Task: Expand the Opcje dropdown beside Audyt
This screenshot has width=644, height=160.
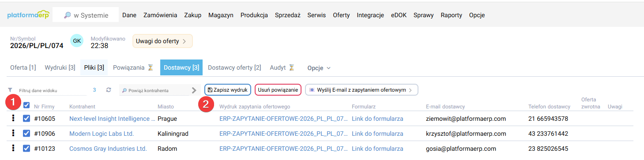Action: click(x=319, y=68)
